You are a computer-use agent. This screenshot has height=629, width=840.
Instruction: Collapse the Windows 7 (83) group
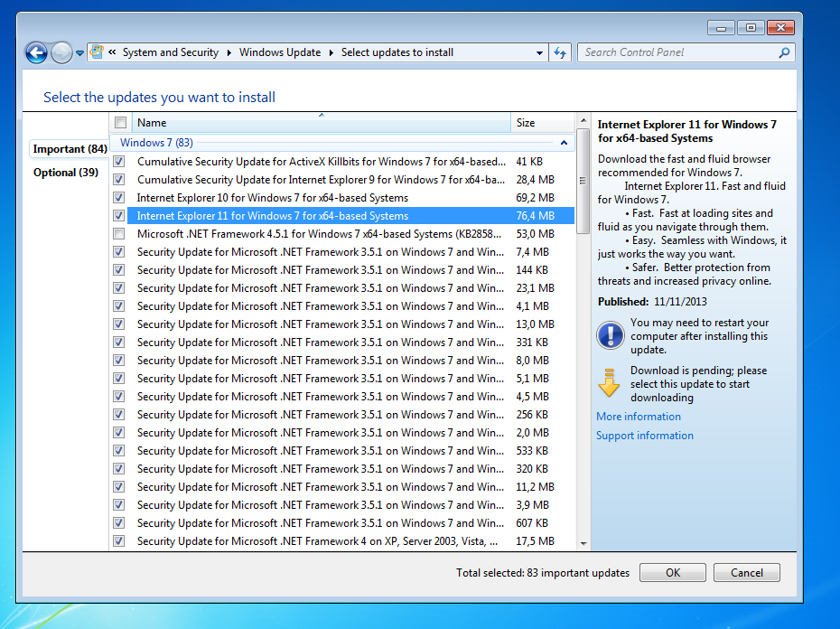coord(564,143)
